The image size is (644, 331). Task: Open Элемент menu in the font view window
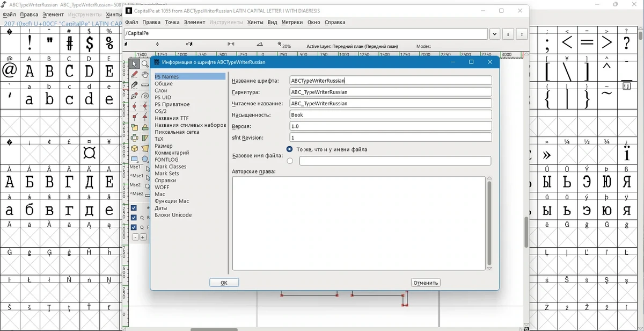[53, 15]
